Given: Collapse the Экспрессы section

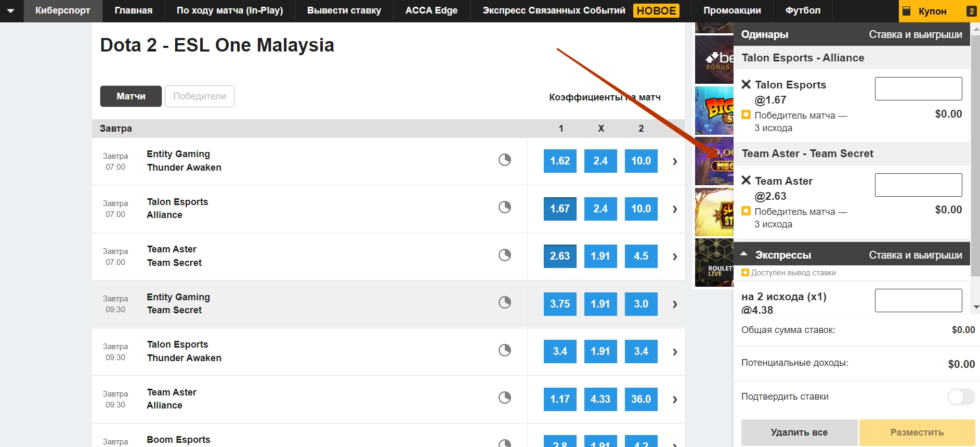Looking at the screenshot, I should (x=744, y=254).
